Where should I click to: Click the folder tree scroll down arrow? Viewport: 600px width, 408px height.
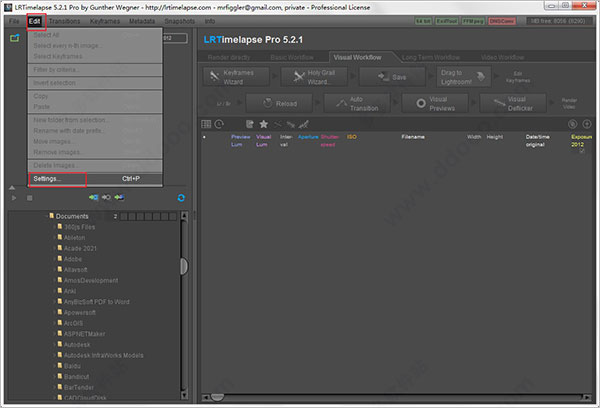point(184,395)
